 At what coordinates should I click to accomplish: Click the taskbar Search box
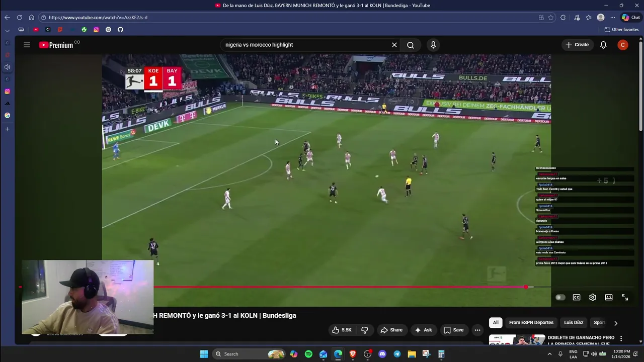point(249,354)
